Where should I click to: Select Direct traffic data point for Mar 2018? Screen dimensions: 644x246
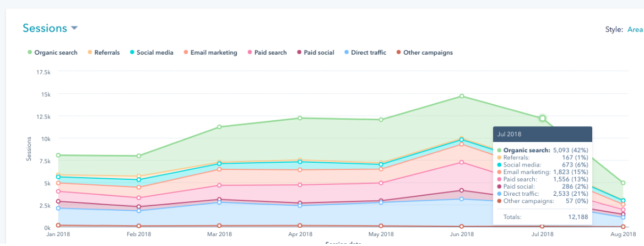pyautogui.click(x=220, y=202)
